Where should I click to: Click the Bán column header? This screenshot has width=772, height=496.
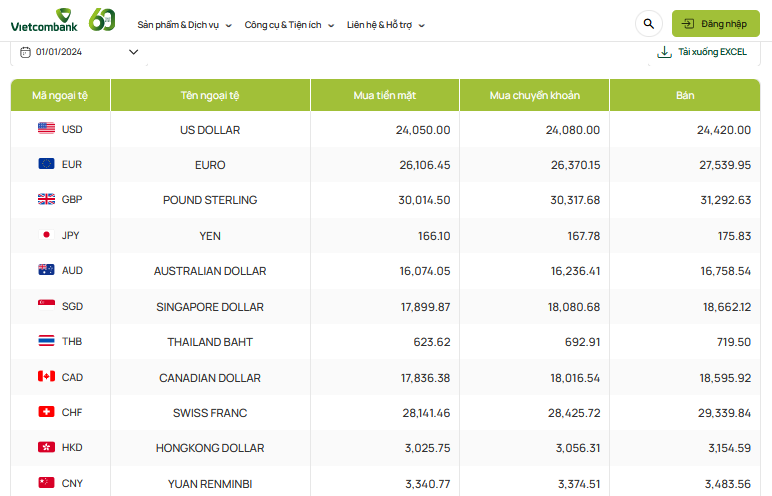pos(684,95)
